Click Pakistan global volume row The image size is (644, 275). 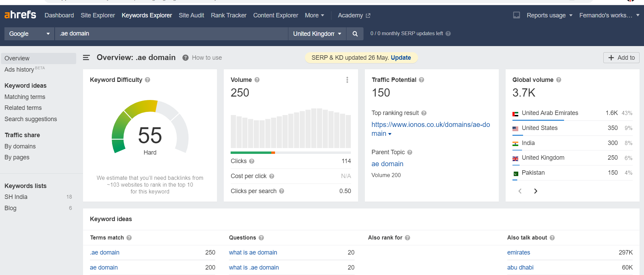point(573,173)
